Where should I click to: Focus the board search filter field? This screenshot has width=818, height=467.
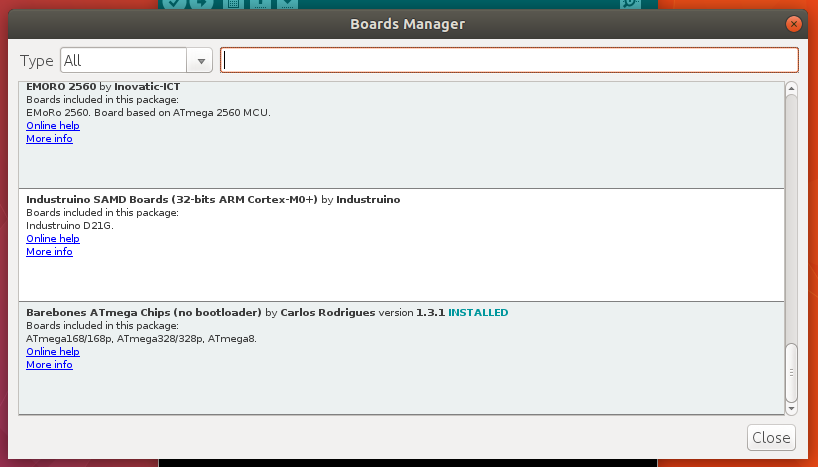coord(509,60)
